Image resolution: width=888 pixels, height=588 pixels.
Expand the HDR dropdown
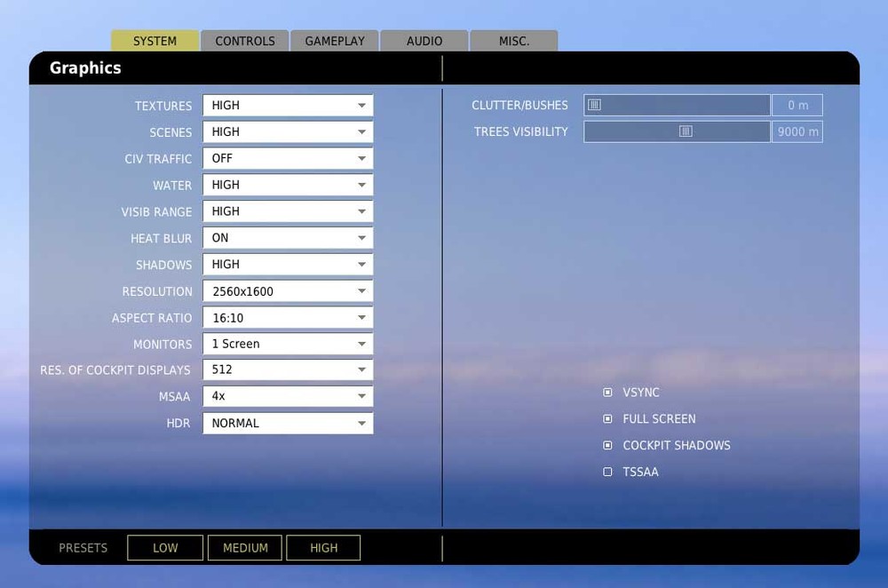[288, 423]
